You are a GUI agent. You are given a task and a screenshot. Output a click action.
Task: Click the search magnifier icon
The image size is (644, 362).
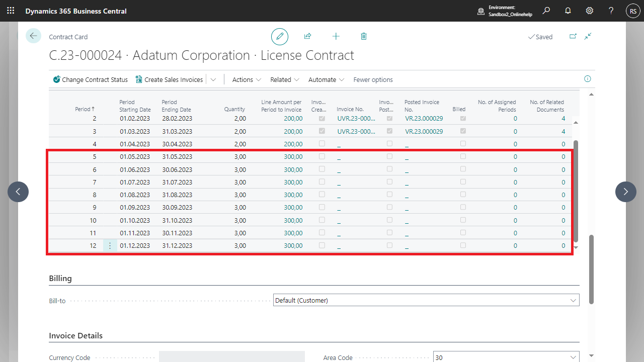[546, 11]
